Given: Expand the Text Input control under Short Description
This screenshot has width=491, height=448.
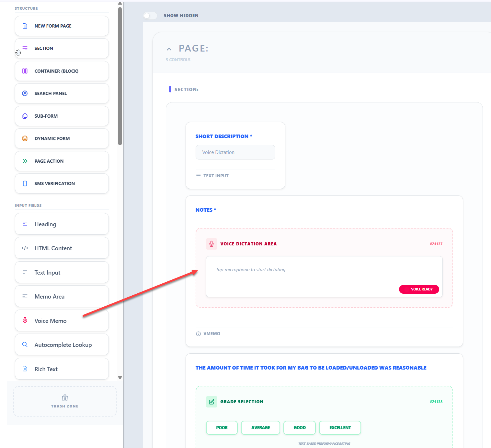Looking at the screenshot, I should 212,175.
